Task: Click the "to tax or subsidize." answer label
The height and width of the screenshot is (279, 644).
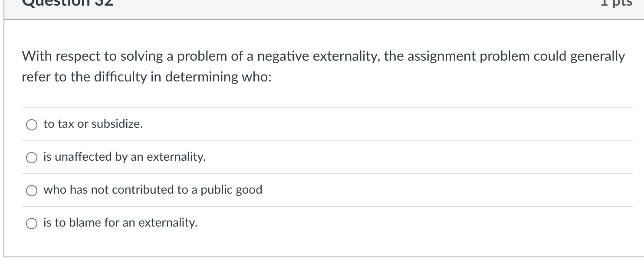Action: coord(93,124)
